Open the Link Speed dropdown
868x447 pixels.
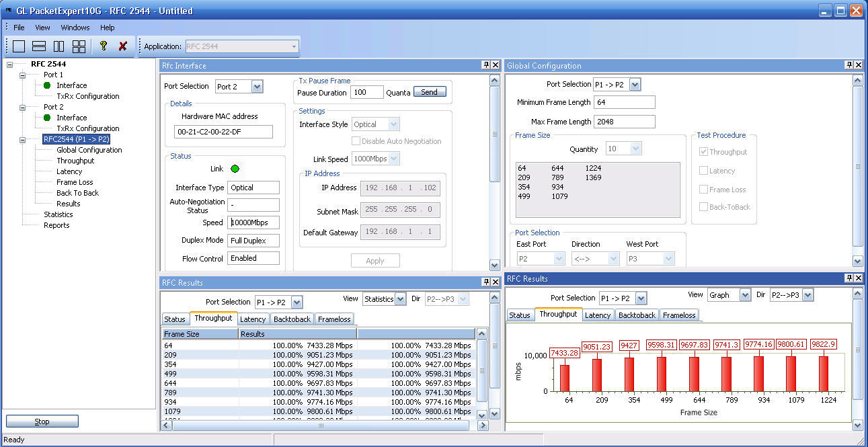[394, 159]
